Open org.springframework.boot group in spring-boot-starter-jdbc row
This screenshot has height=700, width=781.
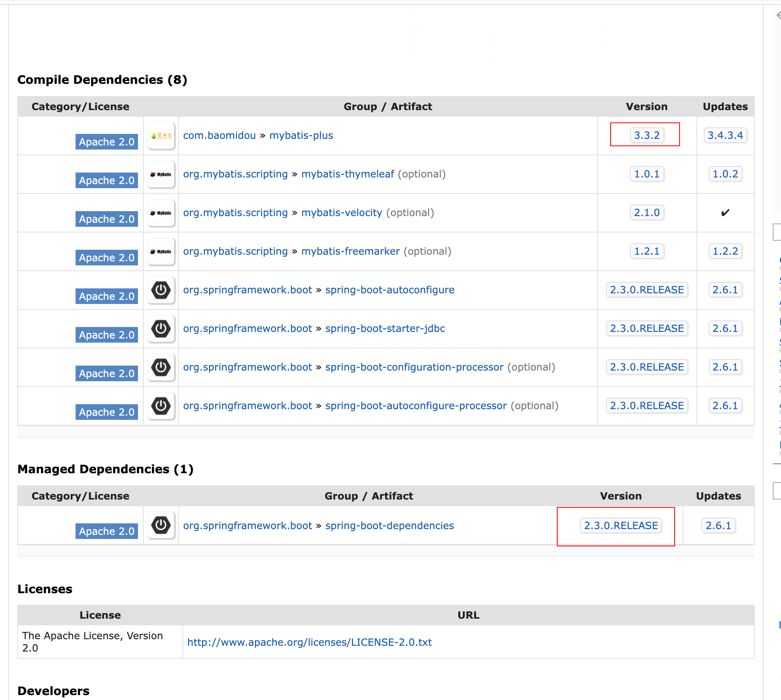click(248, 329)
